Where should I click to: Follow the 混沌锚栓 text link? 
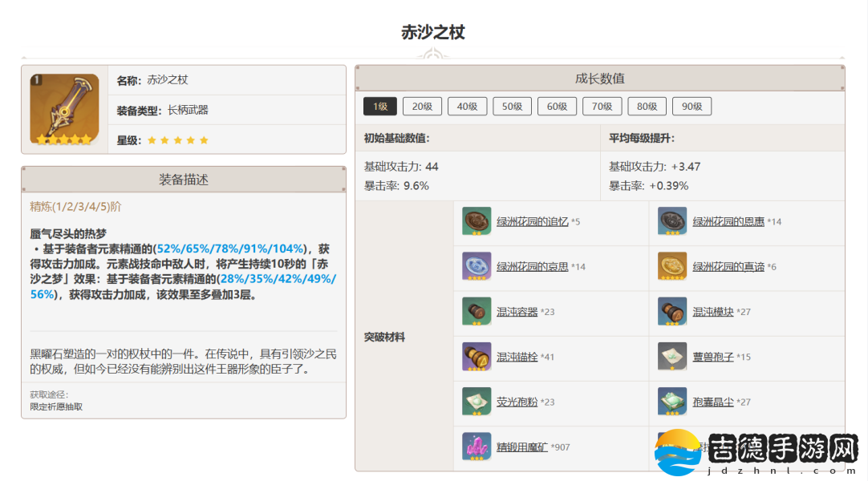[x=517, y=357]
